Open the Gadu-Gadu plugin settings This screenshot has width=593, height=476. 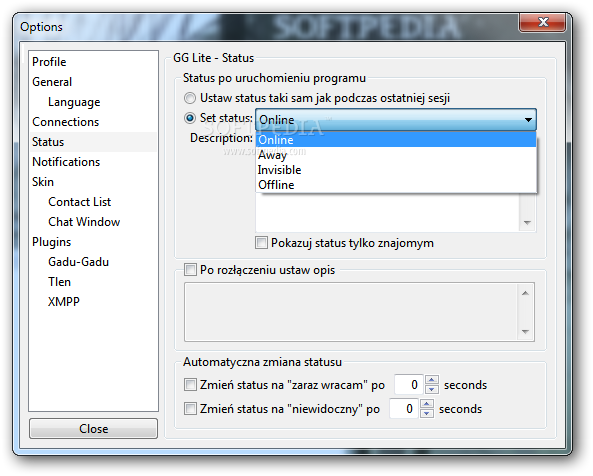pos(78,262)
